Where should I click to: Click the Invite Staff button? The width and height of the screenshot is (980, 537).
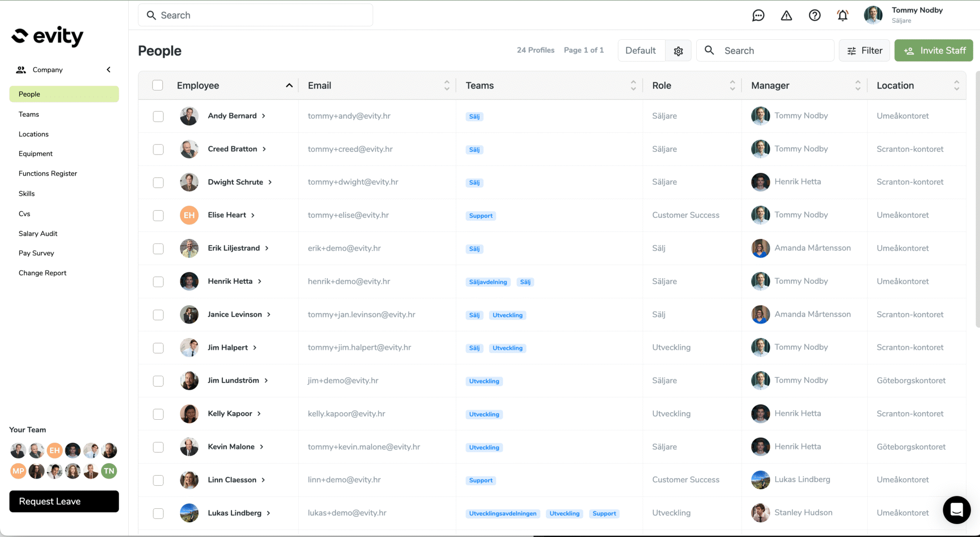coord(933,50)
